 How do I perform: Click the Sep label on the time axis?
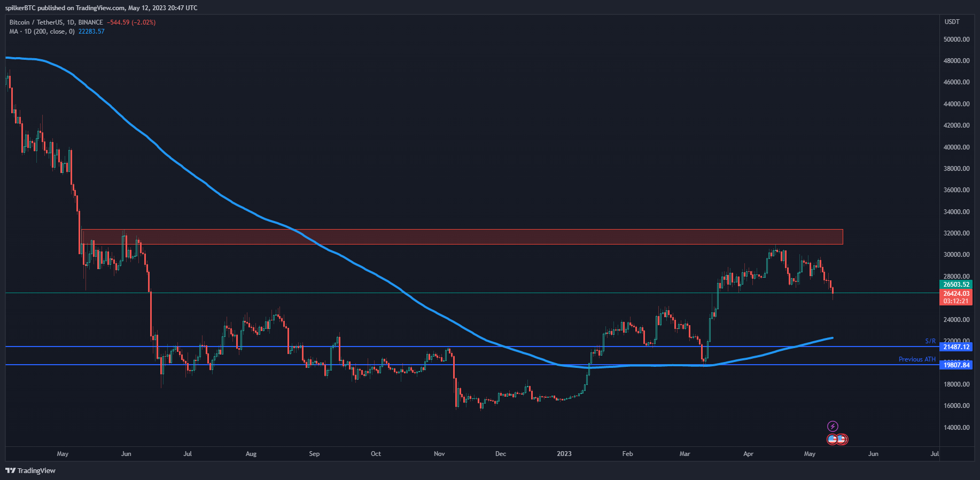click(314, 454)
